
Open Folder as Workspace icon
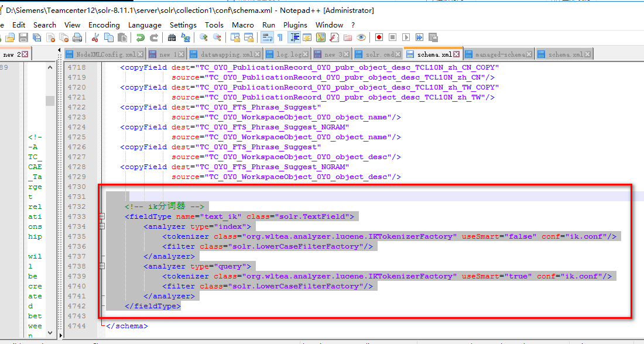[347, 38]
